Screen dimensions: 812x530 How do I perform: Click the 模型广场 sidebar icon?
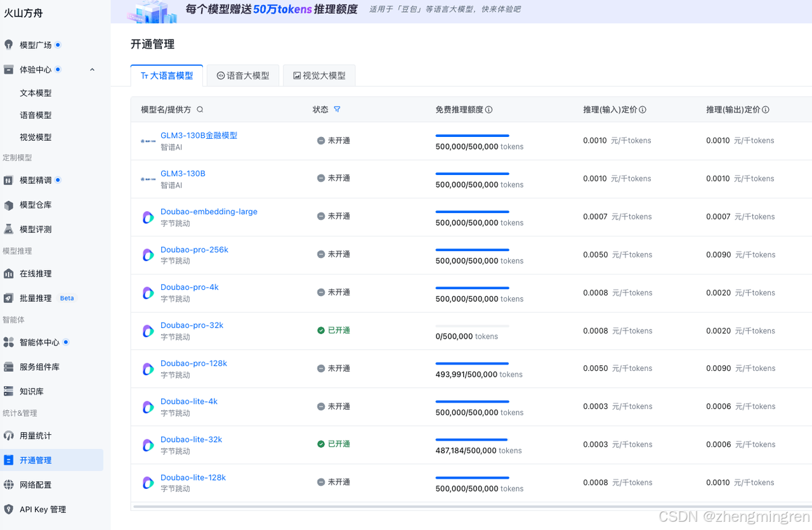pyautogui.click(x=8, y=45)
